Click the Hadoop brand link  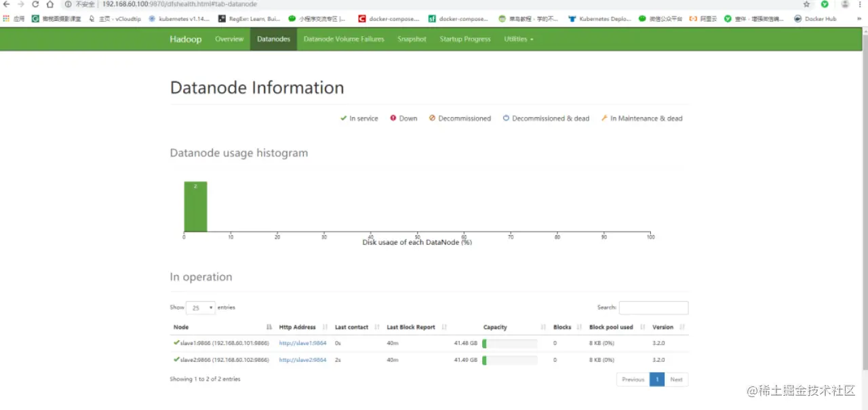[186, 39]
